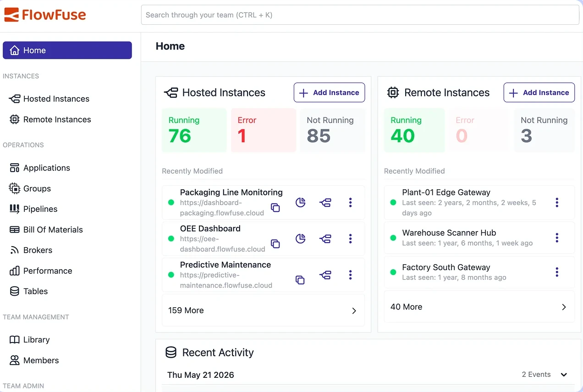The height and width of the screenshot is (392, 583).
Task: Open editor icon for Packaging Line Monitoring
Action: tap(325, 202)
